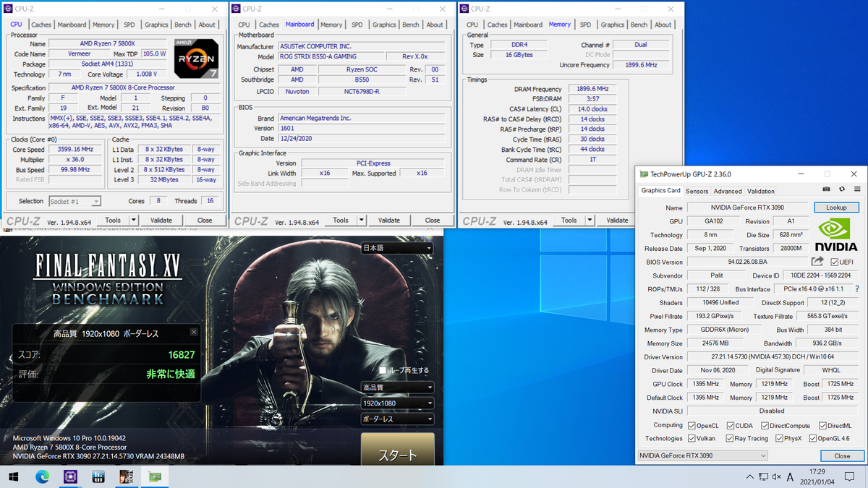Launch Microsoft Edge from the taskbar
Image resolution: width=868 pixels, height=488 pixels.
pyautogui.click(x=41, y=477)
